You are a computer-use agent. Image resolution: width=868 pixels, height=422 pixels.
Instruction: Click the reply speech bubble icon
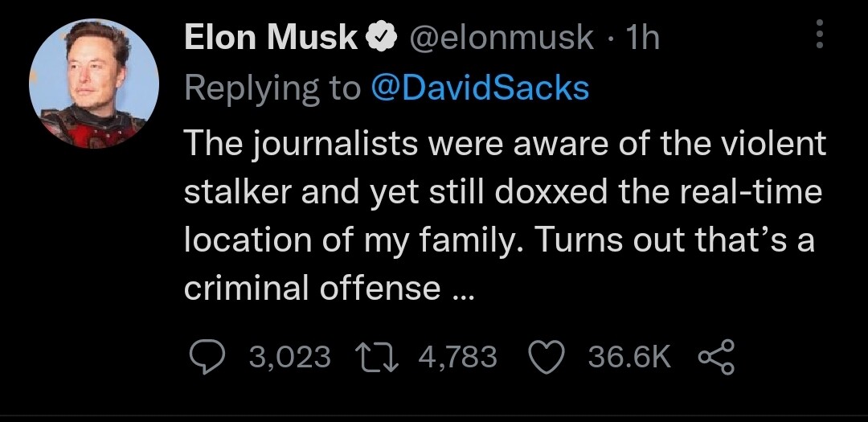(211, 356)
